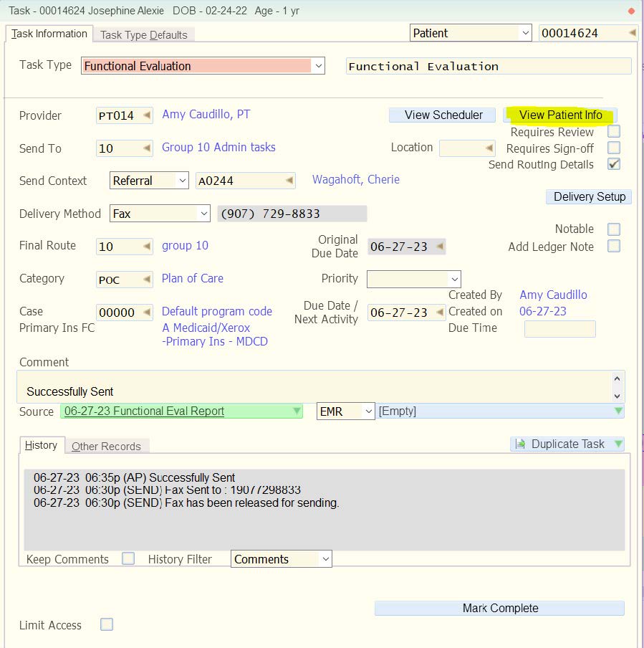
Task: Click the Provider field lookup arrow
Action: point(146,115)
